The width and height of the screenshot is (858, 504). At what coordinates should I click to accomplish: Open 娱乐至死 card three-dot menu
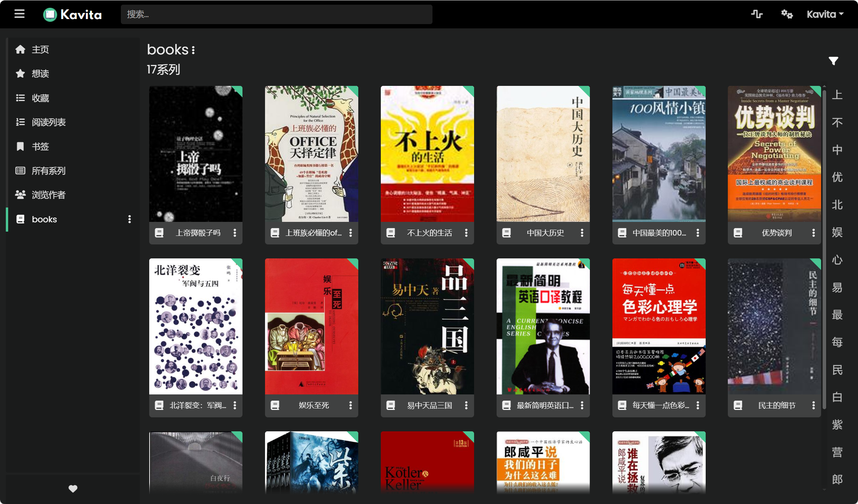pyautogui.click(x=351, y=405)
